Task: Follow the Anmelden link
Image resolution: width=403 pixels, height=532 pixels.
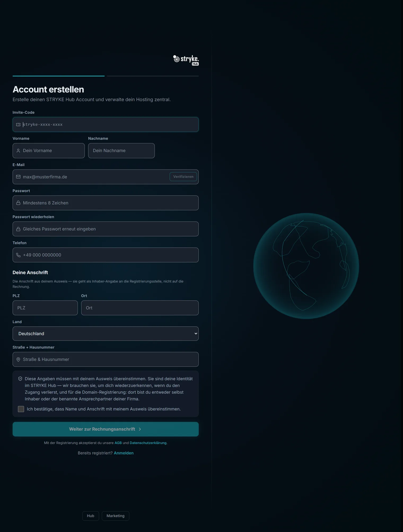Action: tap(124, 453)
